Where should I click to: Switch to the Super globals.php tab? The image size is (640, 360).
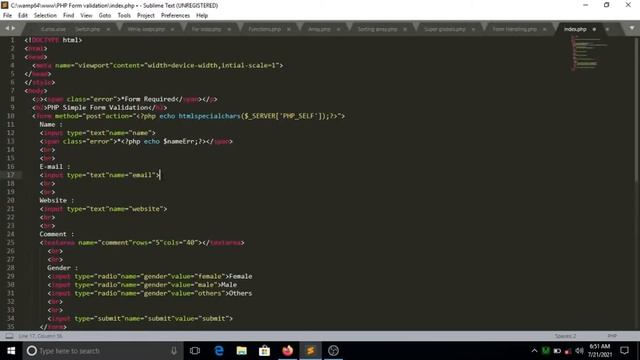(444, 29)
